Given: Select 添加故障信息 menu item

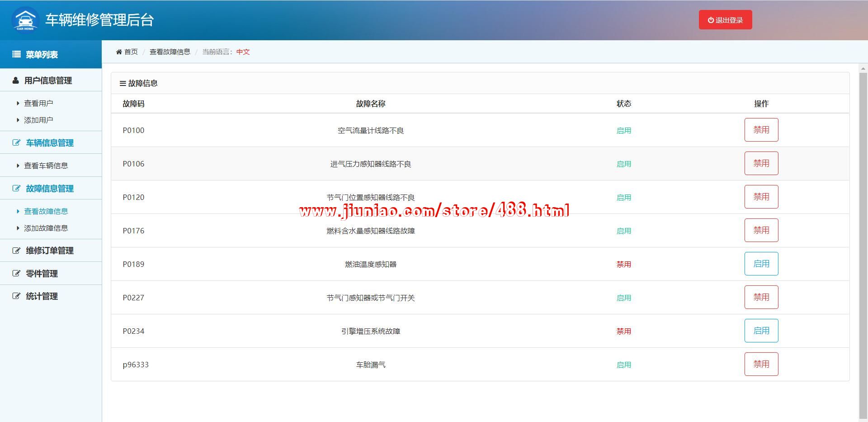Looking at the screenshot, I should click(46, 228).
